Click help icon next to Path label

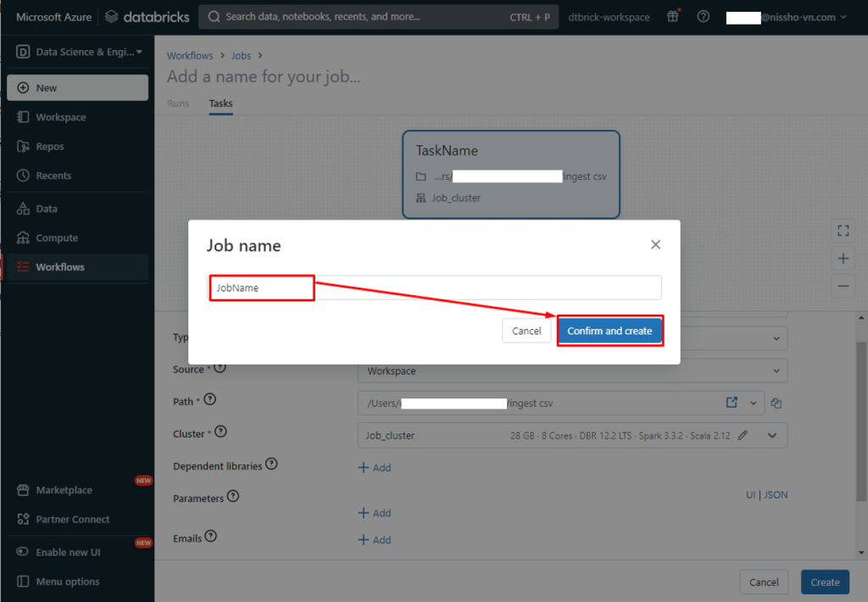[x=210, y=399]
